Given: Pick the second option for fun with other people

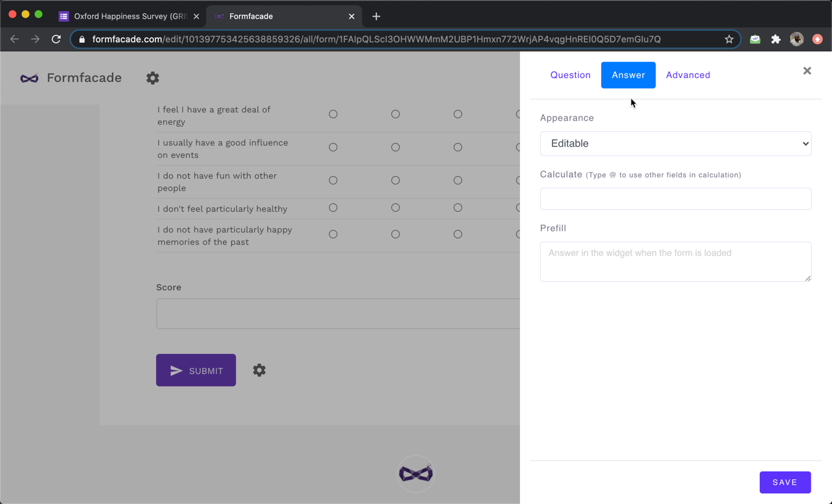Looking at the screenshot, I should pyautogui.click(x=395, y=180).
